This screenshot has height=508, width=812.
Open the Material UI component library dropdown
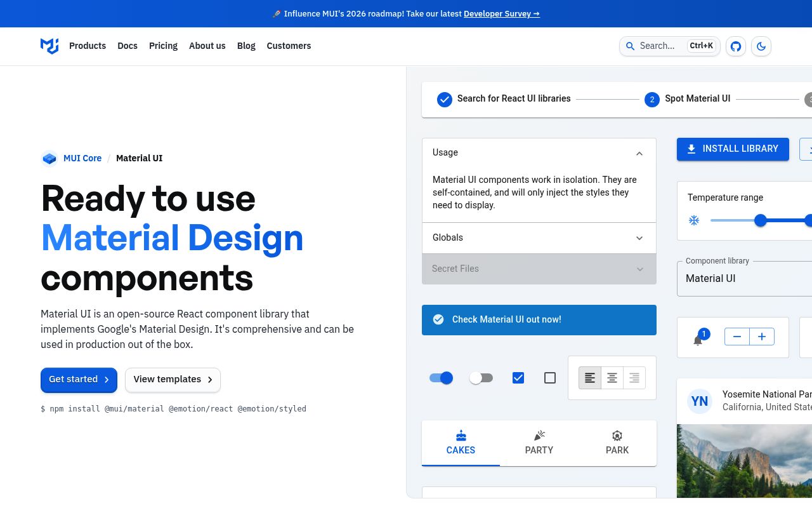point(742,278)
